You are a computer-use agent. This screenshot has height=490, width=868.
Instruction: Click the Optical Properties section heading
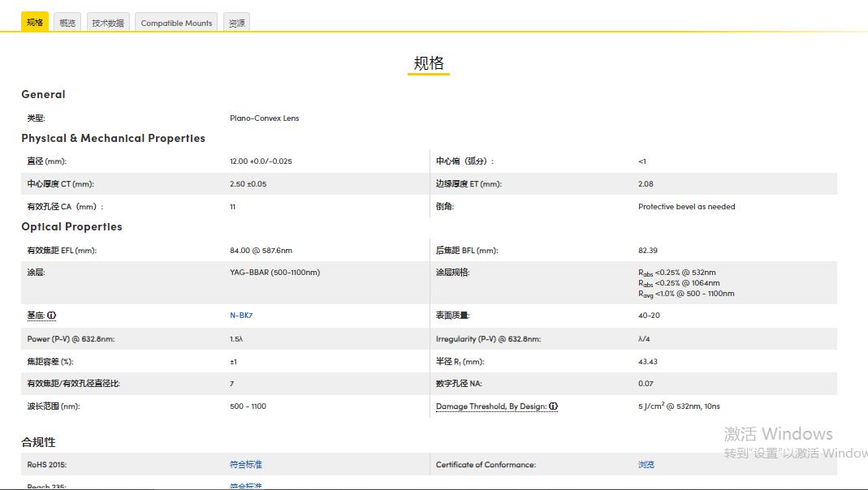coord(71,226)
